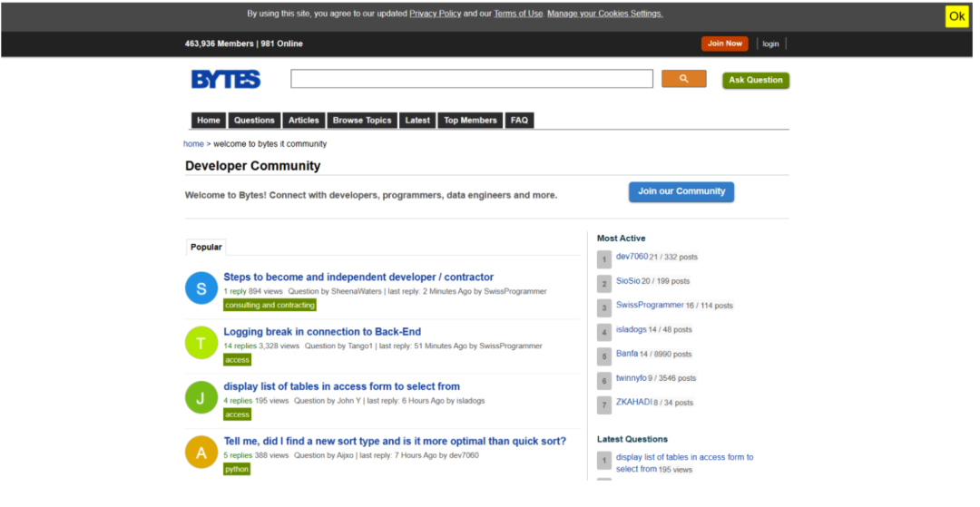
Task: Open 'Tell me, did I find a new sort type' question
Action: (395, 441)
